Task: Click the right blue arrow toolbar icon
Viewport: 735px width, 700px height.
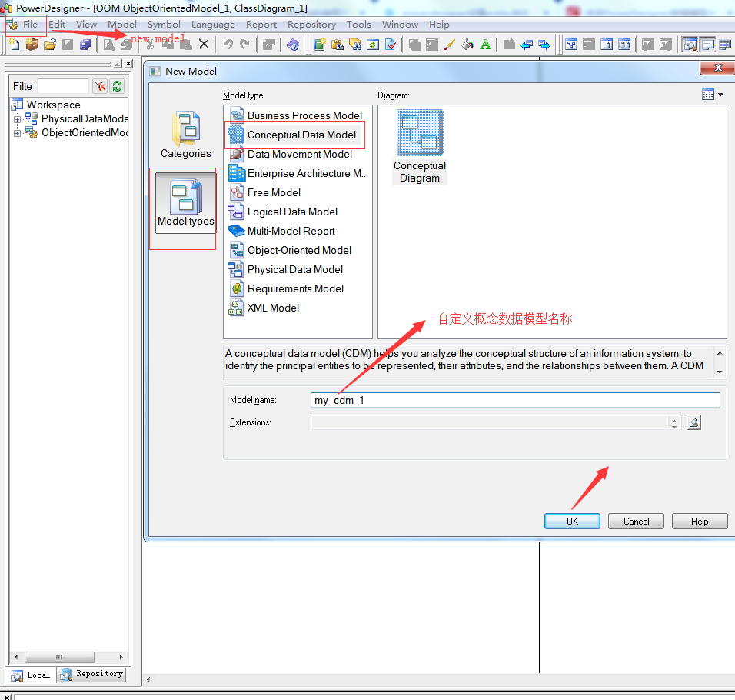Action: coord(544,45)
